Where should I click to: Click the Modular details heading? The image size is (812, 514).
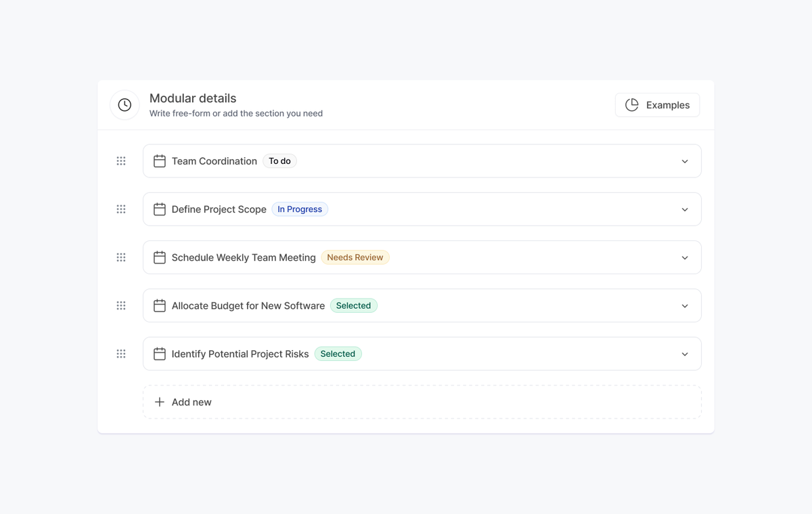point(193,98)
